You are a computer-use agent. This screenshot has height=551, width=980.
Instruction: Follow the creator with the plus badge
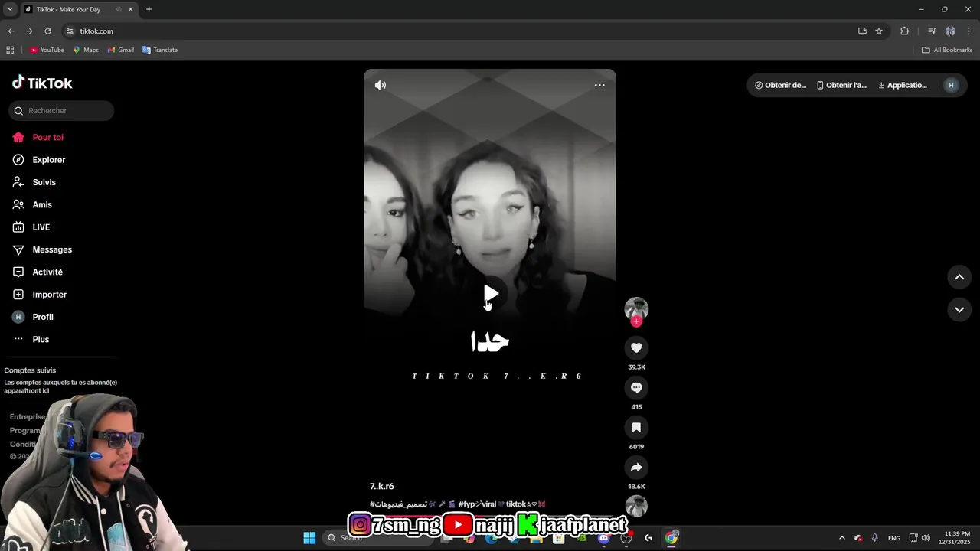(636, 321)
